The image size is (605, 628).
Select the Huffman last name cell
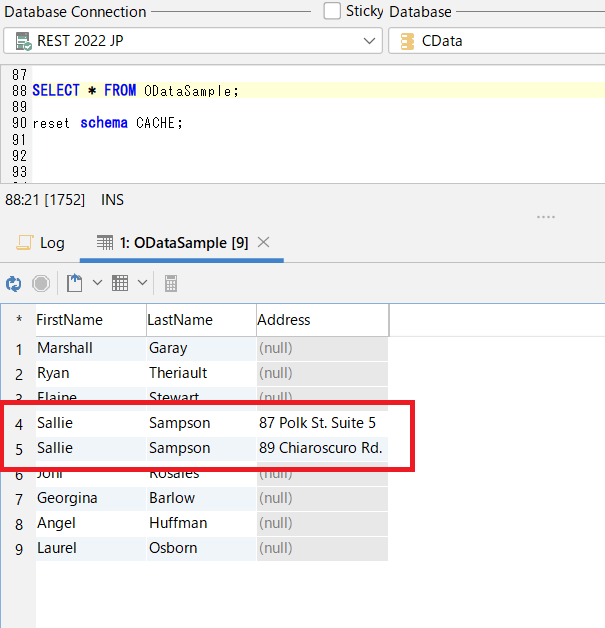[201, 523]
